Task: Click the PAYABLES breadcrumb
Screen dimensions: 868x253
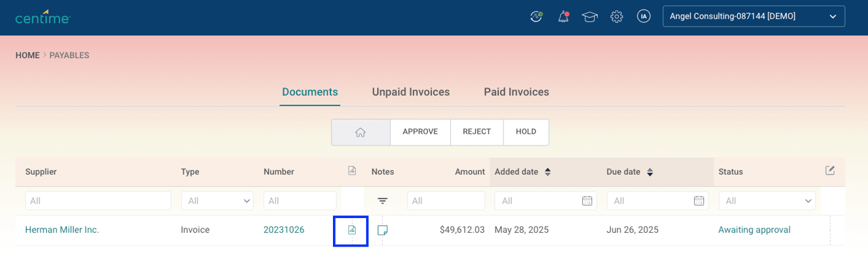Action: pyautogui.click(x=69, y=56)
